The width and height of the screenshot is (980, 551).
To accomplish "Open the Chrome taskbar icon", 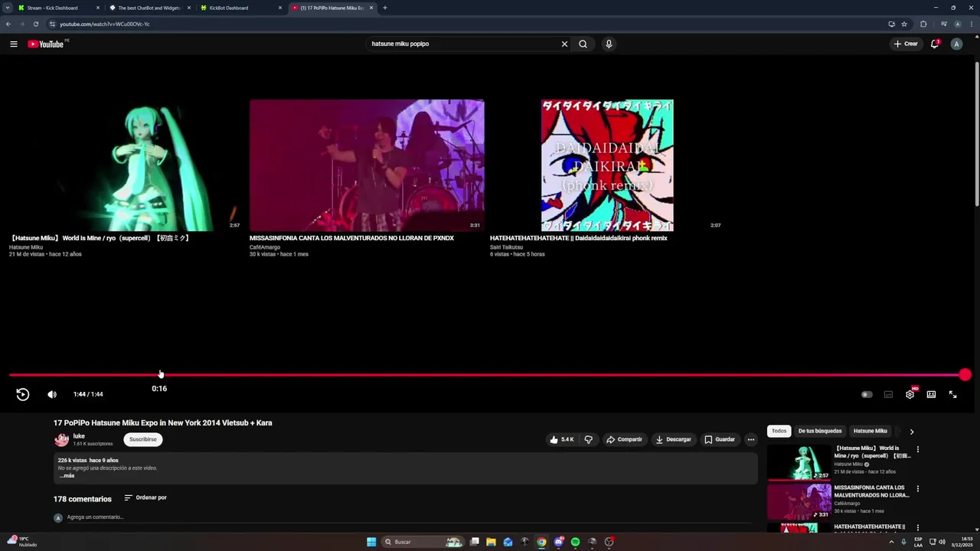I will 541,542.
